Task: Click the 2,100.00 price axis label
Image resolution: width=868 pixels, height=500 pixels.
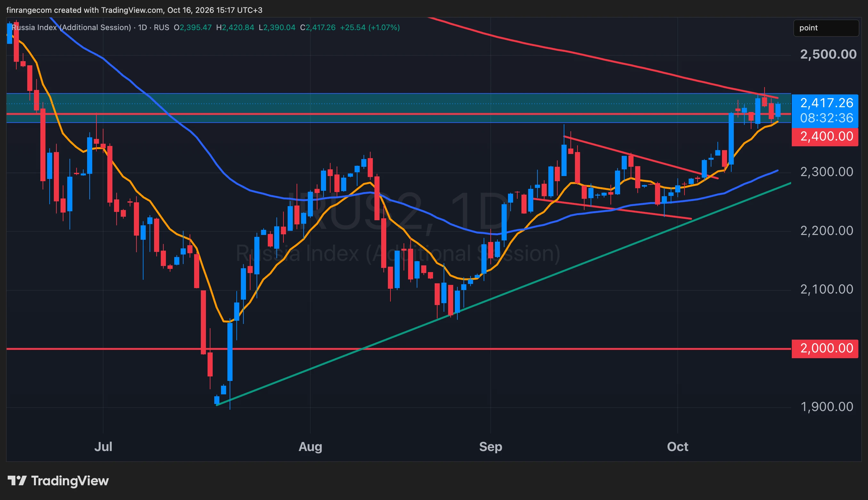Action: (826, 289)
